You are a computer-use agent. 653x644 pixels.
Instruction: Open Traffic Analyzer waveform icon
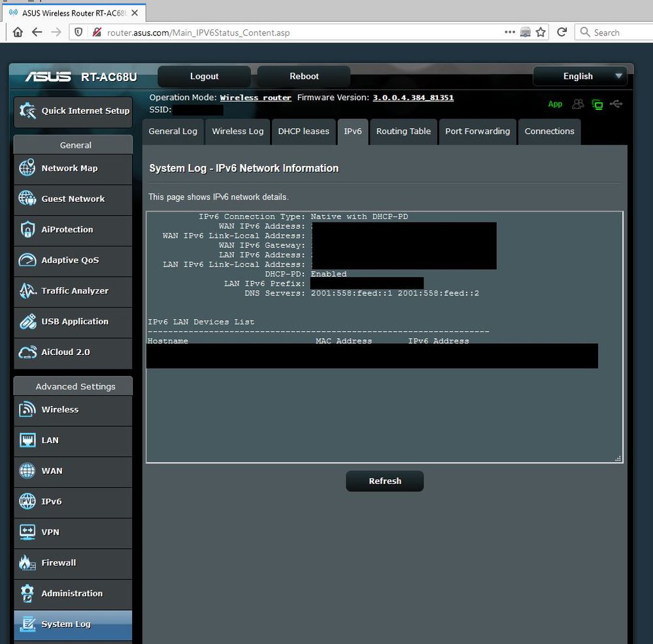27,291
